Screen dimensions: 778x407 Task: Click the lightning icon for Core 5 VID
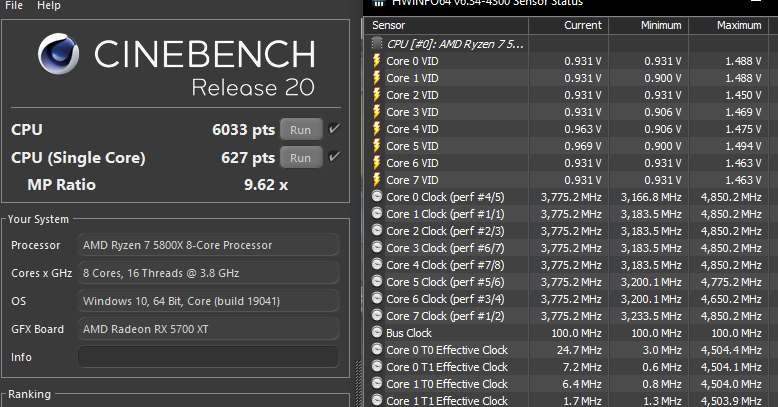[377, 146]
